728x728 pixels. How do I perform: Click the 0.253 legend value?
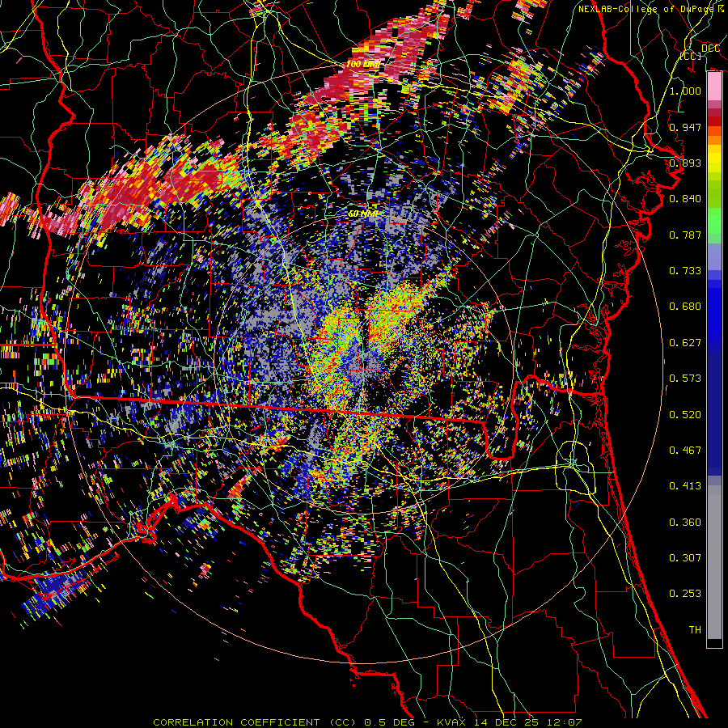click(x=685, y=594)
